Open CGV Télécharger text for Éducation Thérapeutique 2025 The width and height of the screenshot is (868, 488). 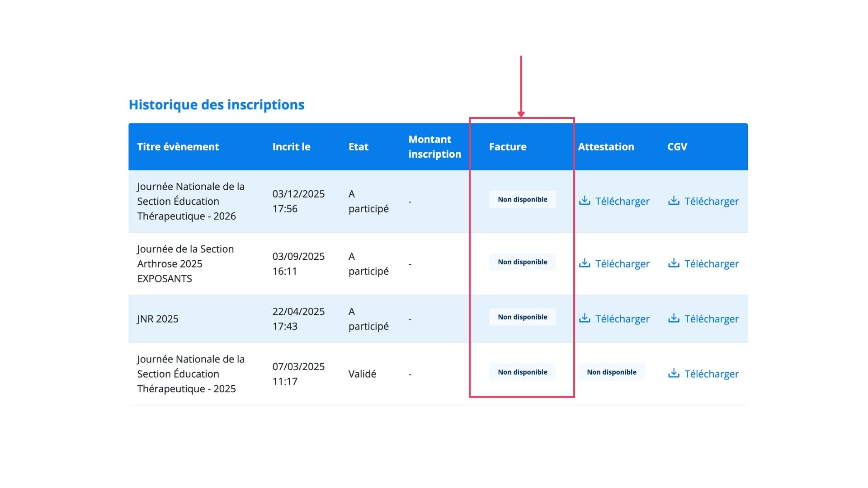(x=712, y=374)
